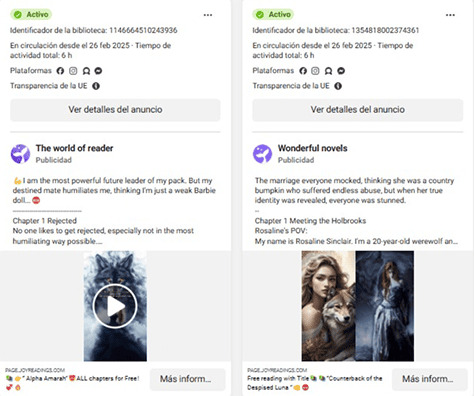Screen dimensions: 474x396
Task: Click 'My name is Rosaline Sinclair' text line
Action: click(x=356, y=241)
